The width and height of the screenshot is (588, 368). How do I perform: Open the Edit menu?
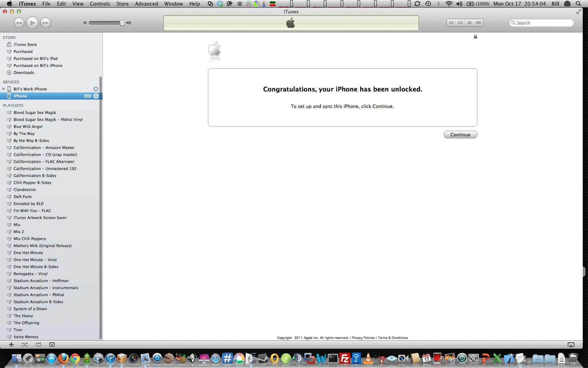62,4
